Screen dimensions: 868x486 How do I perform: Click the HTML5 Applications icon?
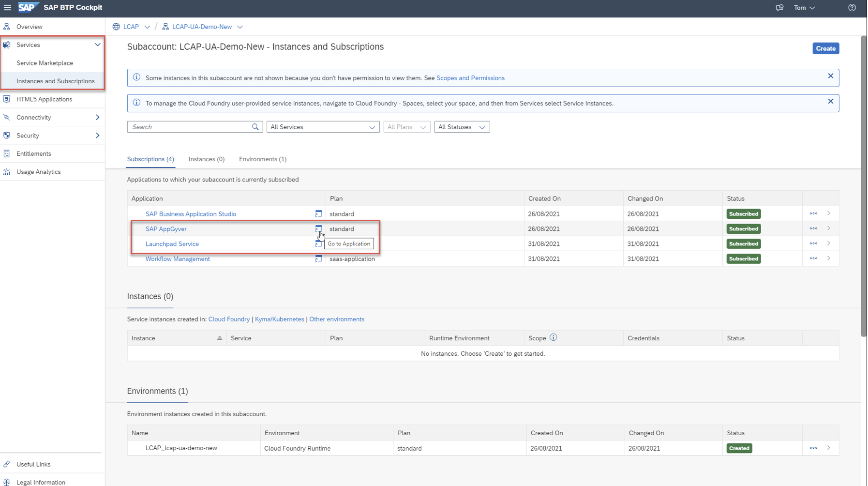tap(7, 99)
